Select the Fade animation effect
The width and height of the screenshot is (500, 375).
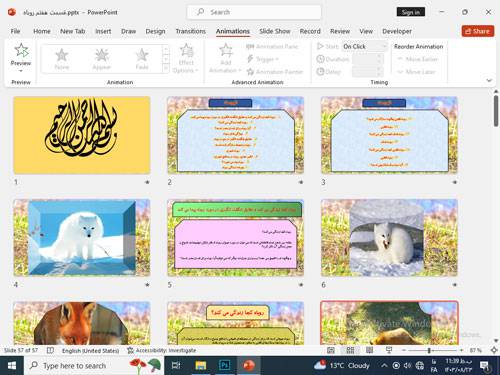(x=142, y=59)
